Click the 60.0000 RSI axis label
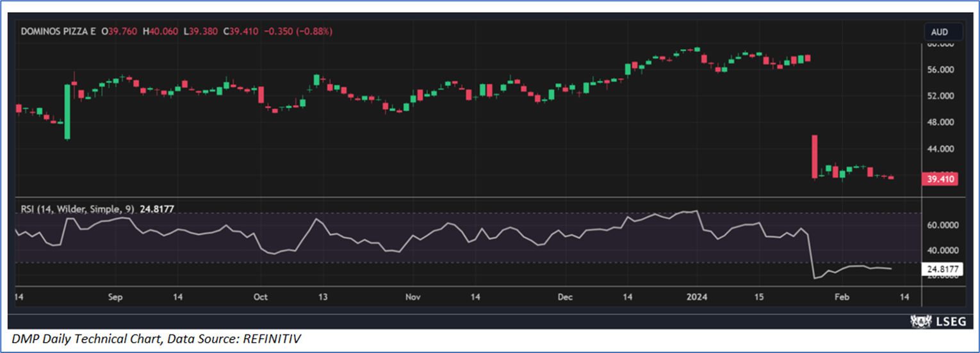The width and height of the screenshot is (980, 353). click(x=942, y=226)
